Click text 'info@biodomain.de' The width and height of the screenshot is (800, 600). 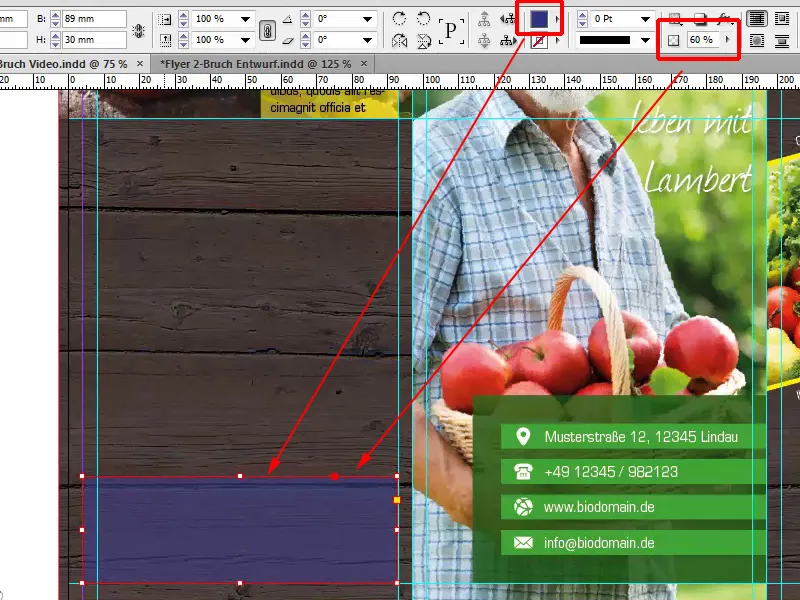(599, 542)
